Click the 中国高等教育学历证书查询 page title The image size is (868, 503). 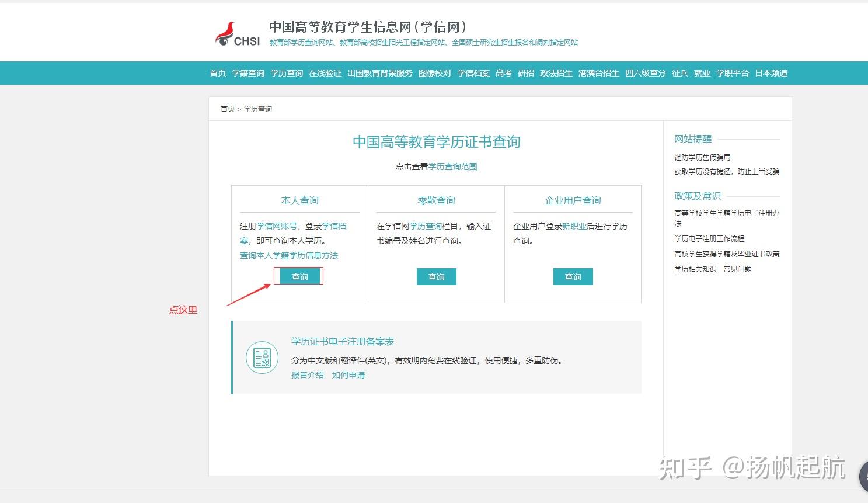pos(436,142)
